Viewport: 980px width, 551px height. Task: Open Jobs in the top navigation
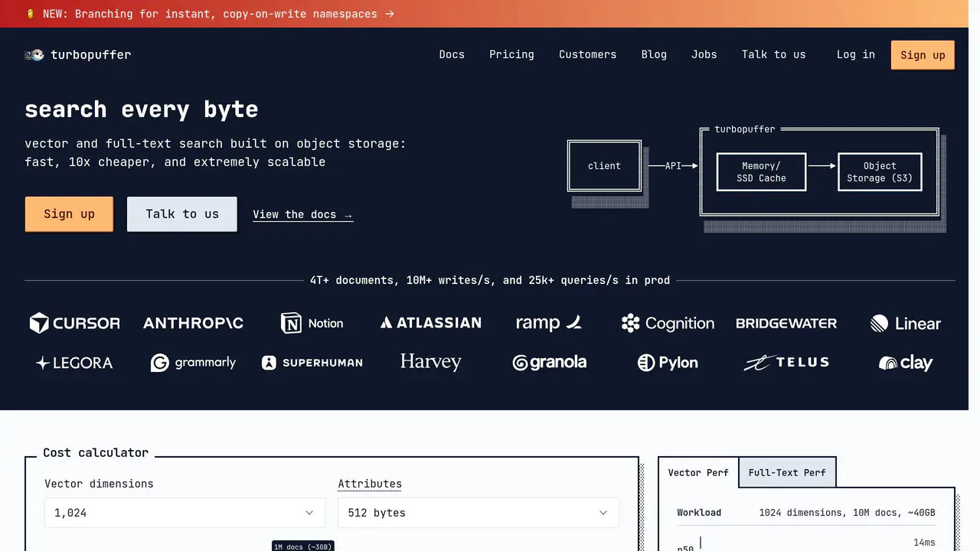[x=704, y=54]
